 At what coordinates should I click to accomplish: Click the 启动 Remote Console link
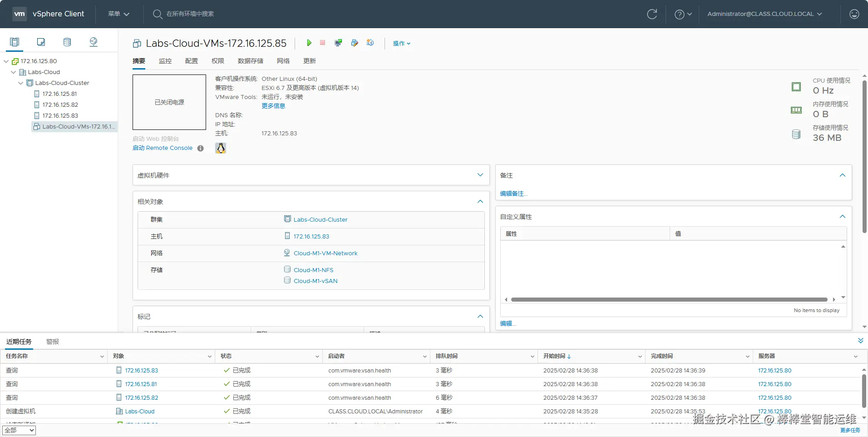pyautogui.click(x=163, y=148)
